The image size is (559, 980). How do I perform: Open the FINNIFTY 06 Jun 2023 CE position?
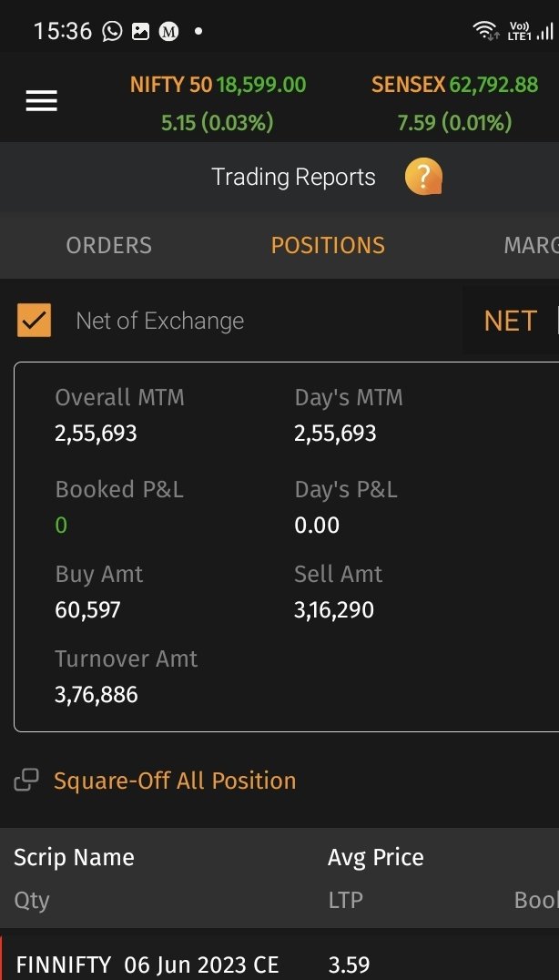[x=147, y=965]
